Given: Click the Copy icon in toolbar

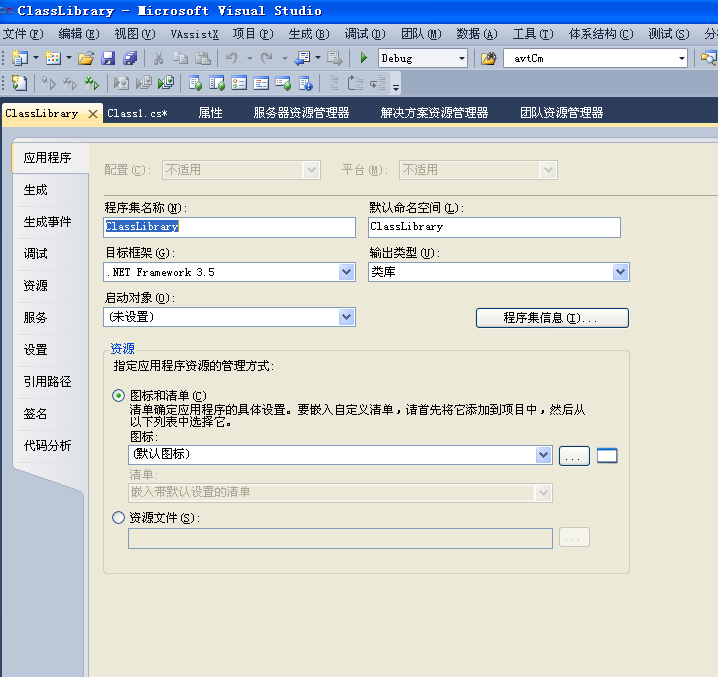Looking at the screenshot, I should click(x=180, y=58).
